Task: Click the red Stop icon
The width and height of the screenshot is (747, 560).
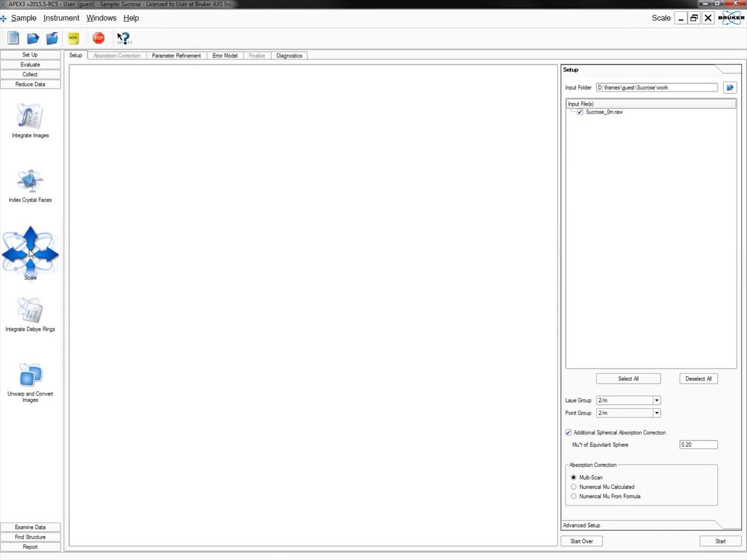Action: click(99, 38)
